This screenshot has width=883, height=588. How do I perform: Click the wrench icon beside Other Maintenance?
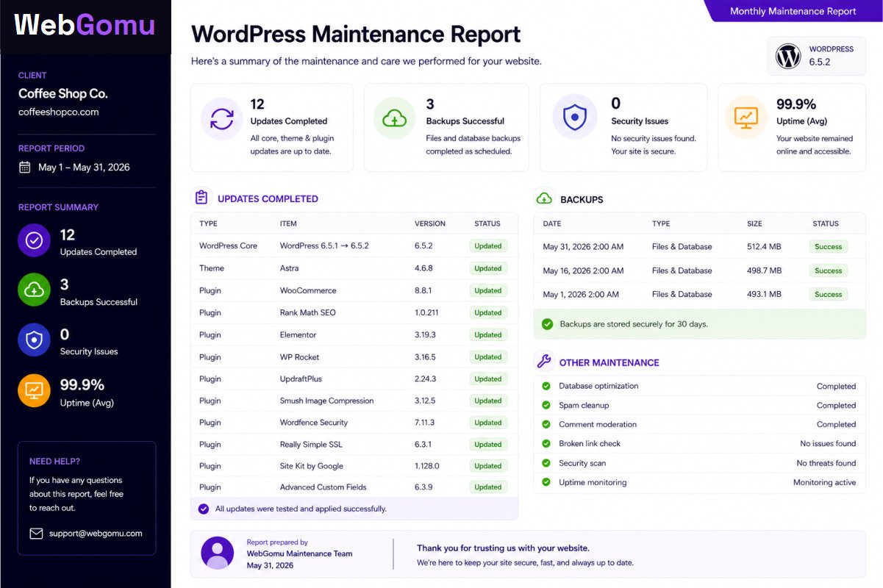544,361
